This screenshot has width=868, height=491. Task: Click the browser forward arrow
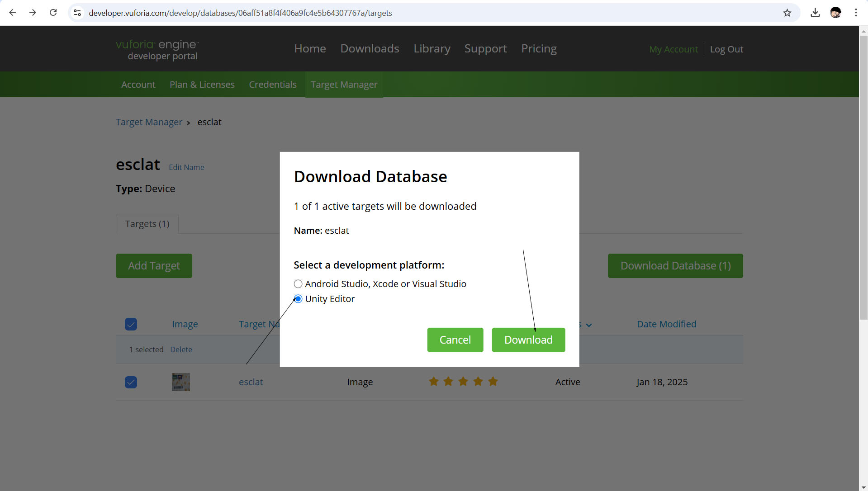pos(33,13)
